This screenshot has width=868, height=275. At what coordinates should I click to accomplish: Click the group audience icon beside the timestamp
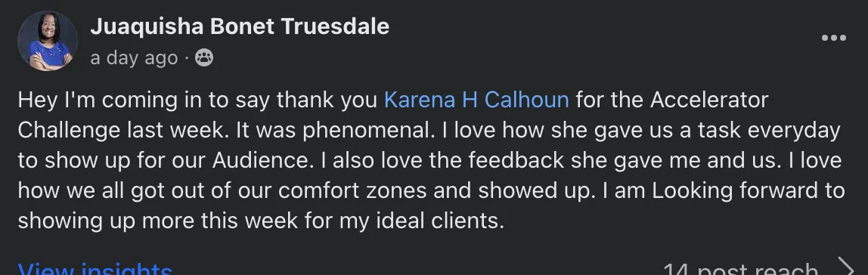[204, 57]
